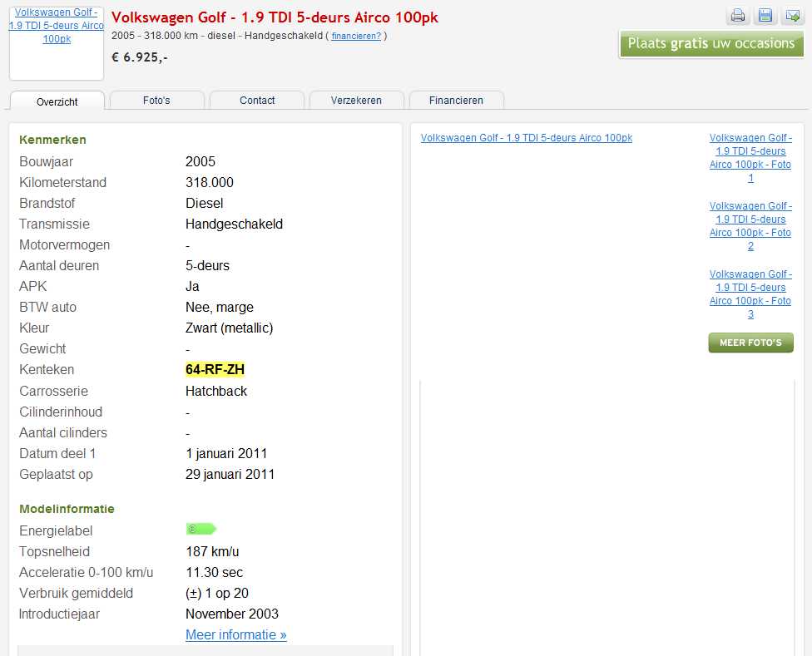Click the green Energielabel C badge

point(201,529)
